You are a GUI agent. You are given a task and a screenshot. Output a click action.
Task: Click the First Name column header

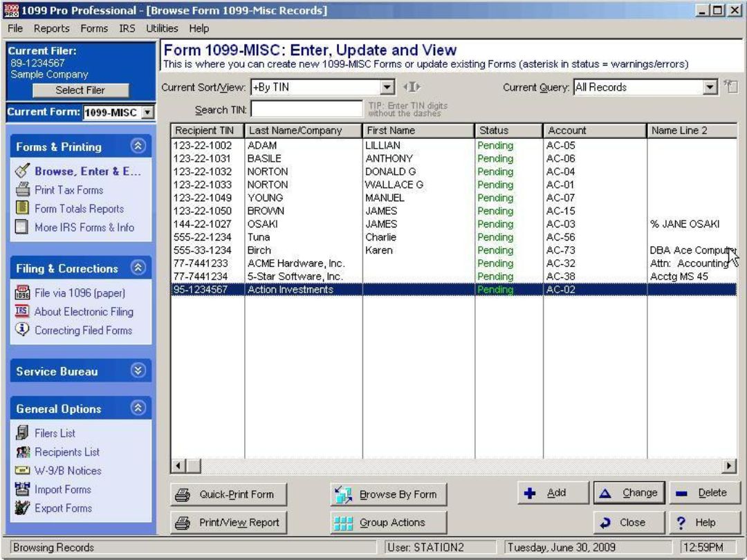418,131
